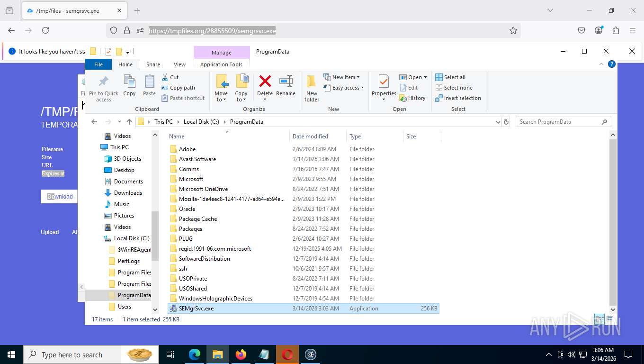Click the Search ProgramData field
This screenshot has width=644, height=364.
[x=563, y=122]
